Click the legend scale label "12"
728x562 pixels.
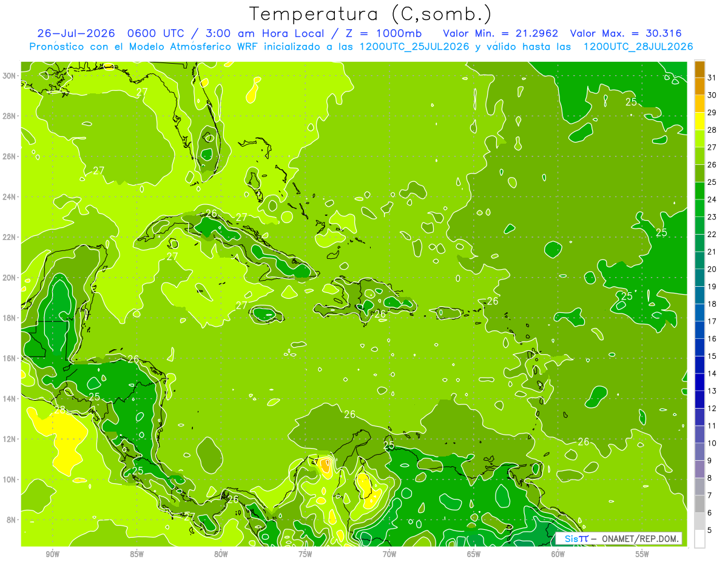point(712,409)
